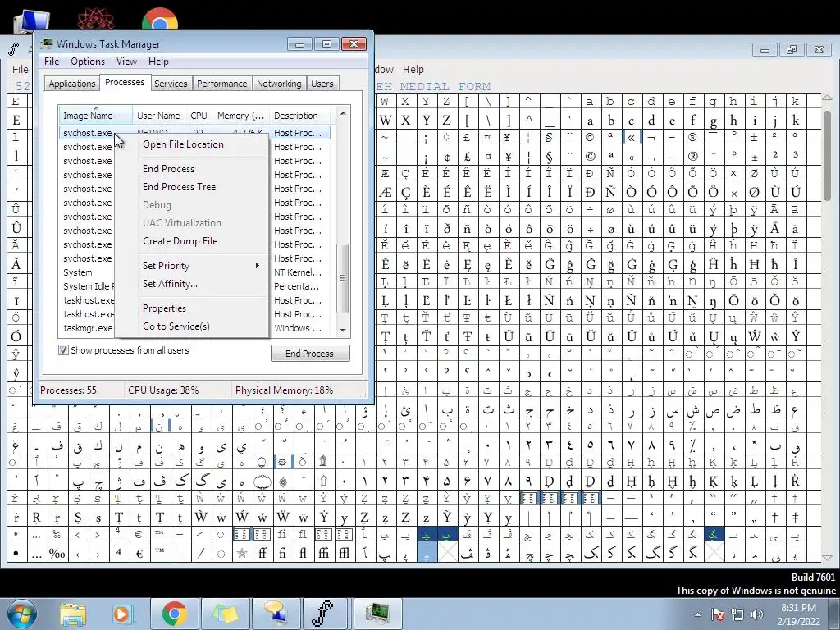Switch to the Users tab
The width and height of the screenshot is (840, 630).
[x=322, y=84]
